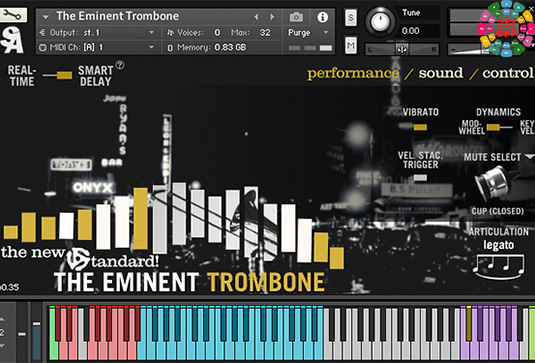Go to next instrument preset arrow

pyautogui.click(x=272, y=17)
